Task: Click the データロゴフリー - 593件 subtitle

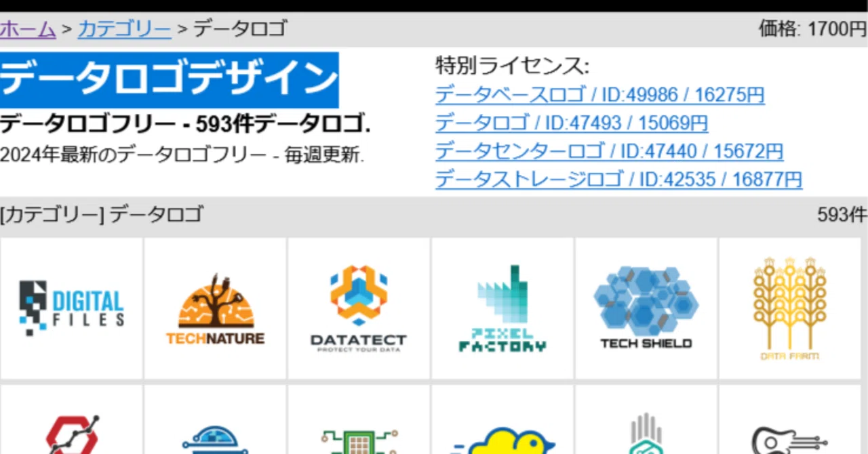Action: coord(185,125)
